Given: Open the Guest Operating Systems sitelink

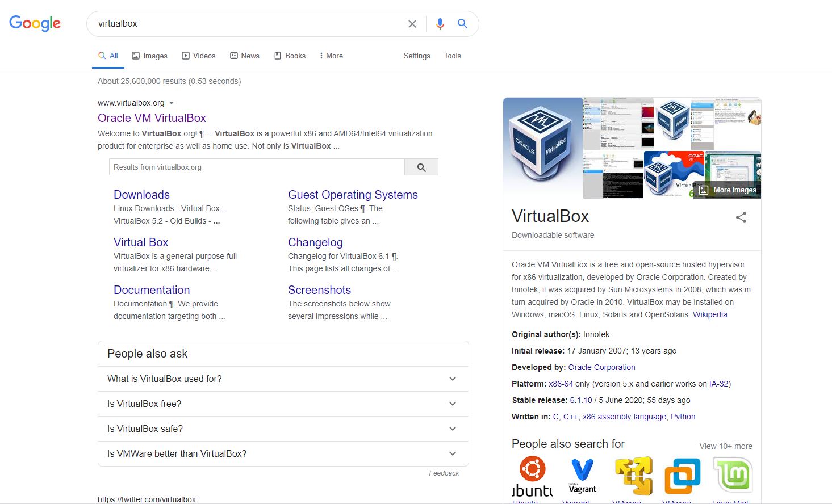Looking at the screenshot, I should pyautogui.click(x=353, y=195).
